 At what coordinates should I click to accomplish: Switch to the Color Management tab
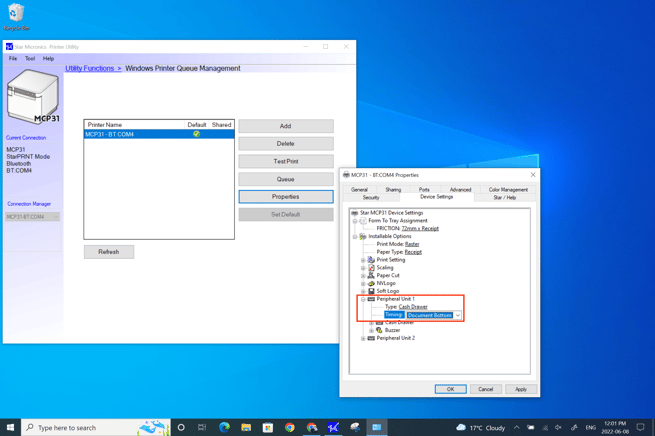point(508,190)
